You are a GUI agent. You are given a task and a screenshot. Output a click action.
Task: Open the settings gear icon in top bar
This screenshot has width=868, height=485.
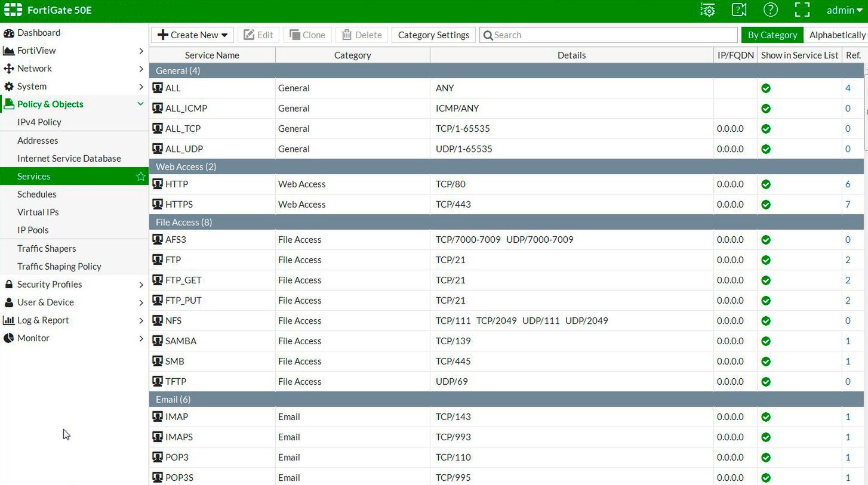point(707,10)
